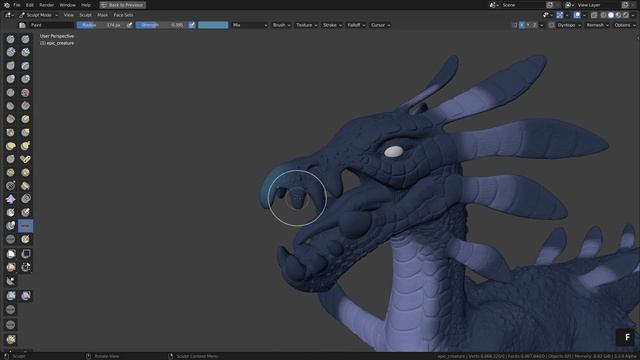Image resolution: width=640 pixels, height=360 pixels.
Task: Toggle pressure sensitivity for Radius
Action: [129, 25]
